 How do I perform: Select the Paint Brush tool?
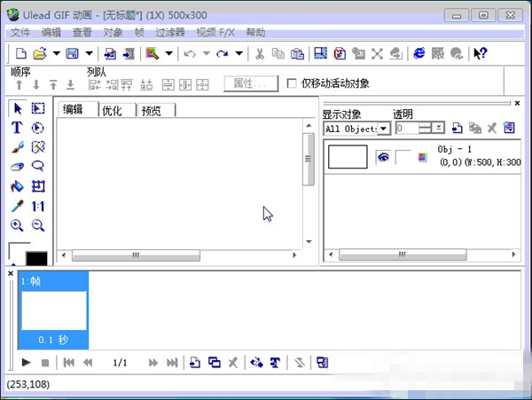pyautogui.click(x=17, y=147)
